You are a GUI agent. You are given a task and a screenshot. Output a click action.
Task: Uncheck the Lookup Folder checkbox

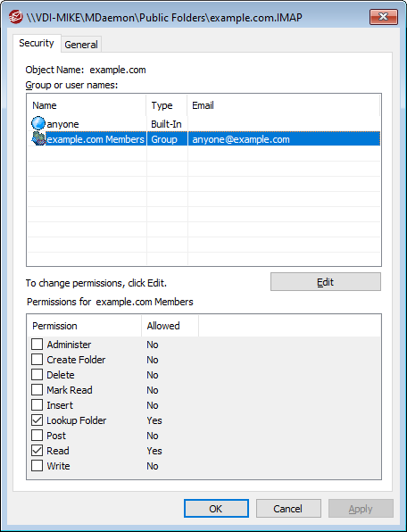click(37, 420)
